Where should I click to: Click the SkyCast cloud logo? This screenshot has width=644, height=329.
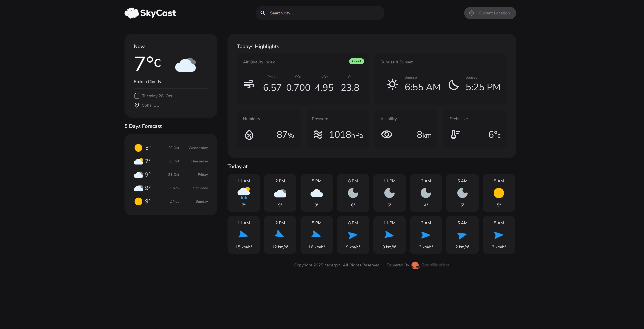tap(132, 13)
